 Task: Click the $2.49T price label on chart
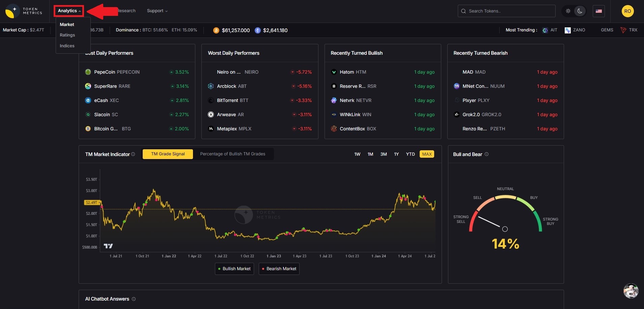pos(92,203)
